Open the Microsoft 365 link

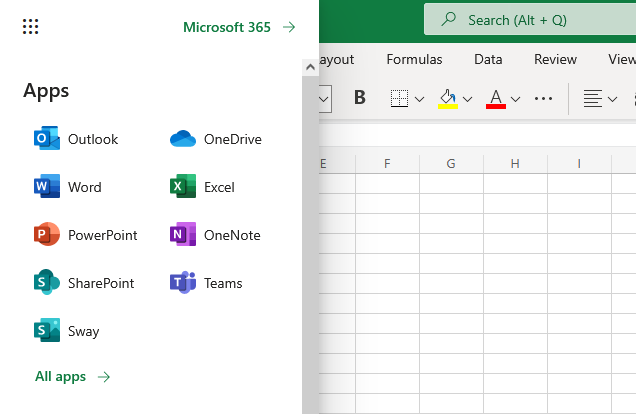(x=239, y=27)
